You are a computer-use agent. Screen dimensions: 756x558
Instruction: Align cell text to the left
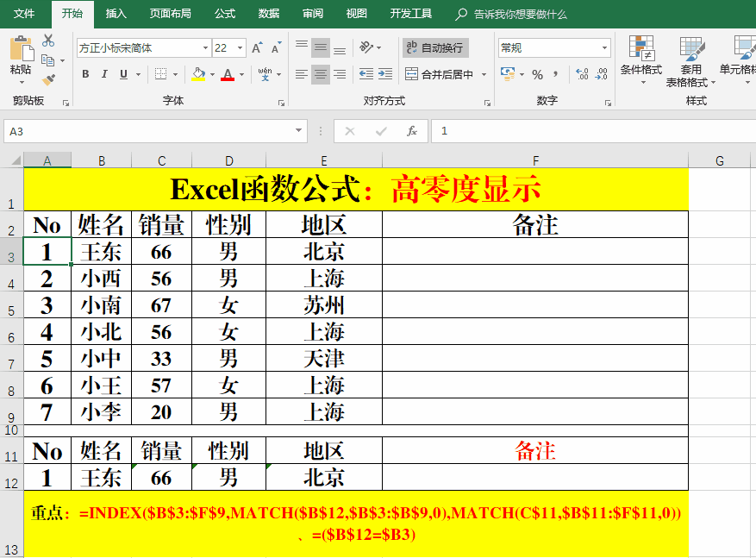(302, 74)
